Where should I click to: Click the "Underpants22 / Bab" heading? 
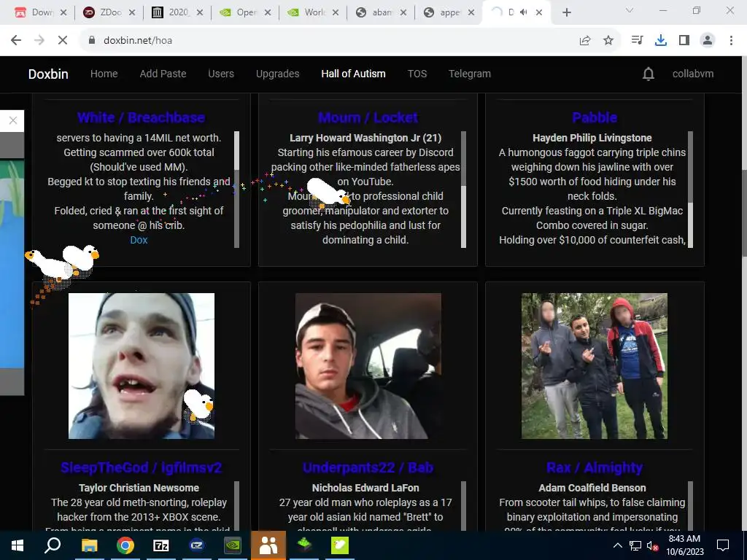pyautogui.click(x=368, y=467)
